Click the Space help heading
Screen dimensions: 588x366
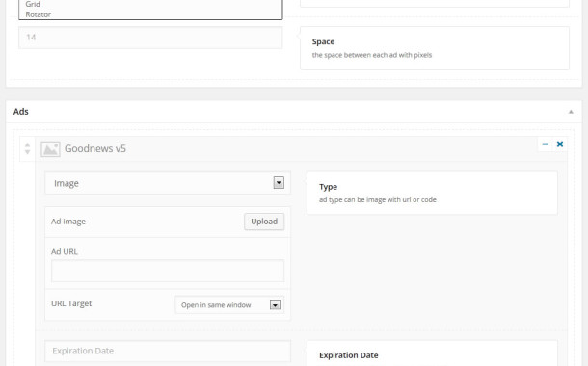[323, 41]
